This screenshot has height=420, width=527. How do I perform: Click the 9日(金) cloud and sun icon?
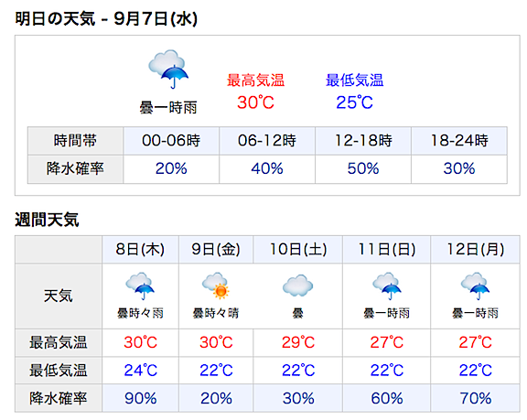pos(216,285)
